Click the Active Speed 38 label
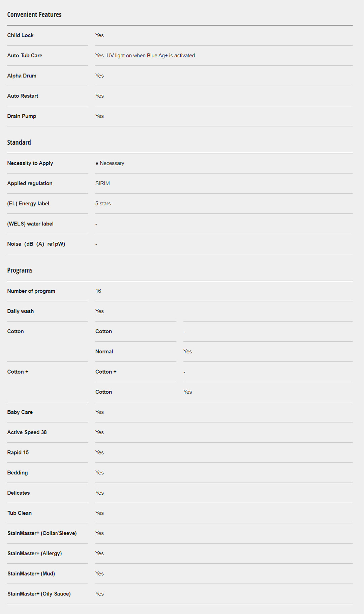 [27, 433]
